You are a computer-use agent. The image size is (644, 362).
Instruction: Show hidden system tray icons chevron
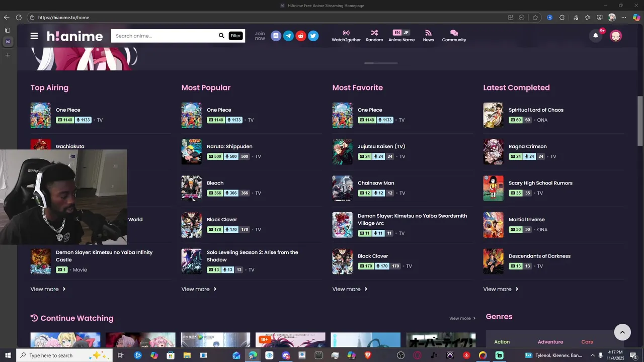592,355
